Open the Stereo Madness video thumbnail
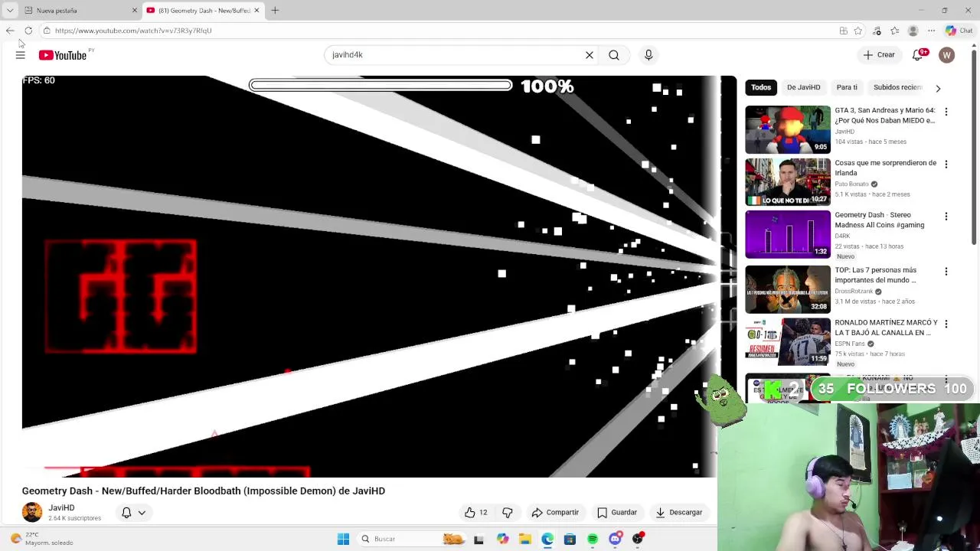980x551 pixels. (788, 234)
